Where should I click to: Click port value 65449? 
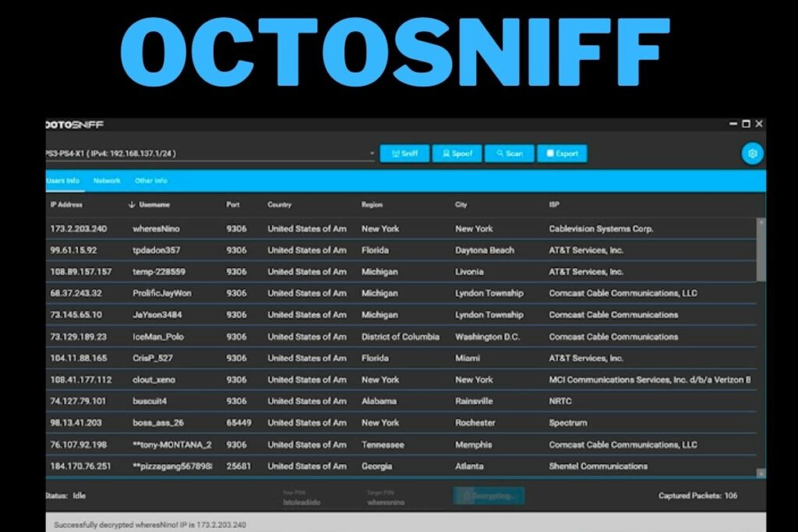[x=238, y=423]
